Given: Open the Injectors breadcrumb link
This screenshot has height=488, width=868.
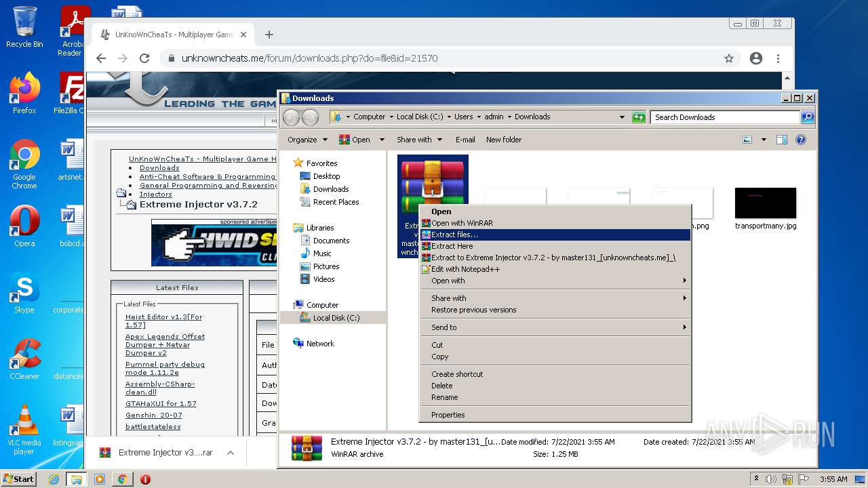Looking at the screenshot, I should (x=156, y=195).
